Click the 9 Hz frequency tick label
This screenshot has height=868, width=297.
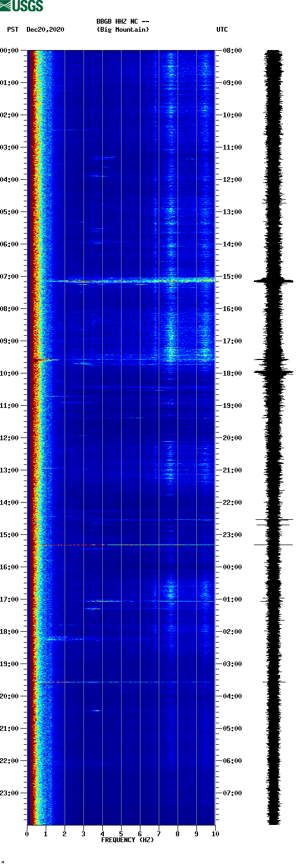point(196,834)
